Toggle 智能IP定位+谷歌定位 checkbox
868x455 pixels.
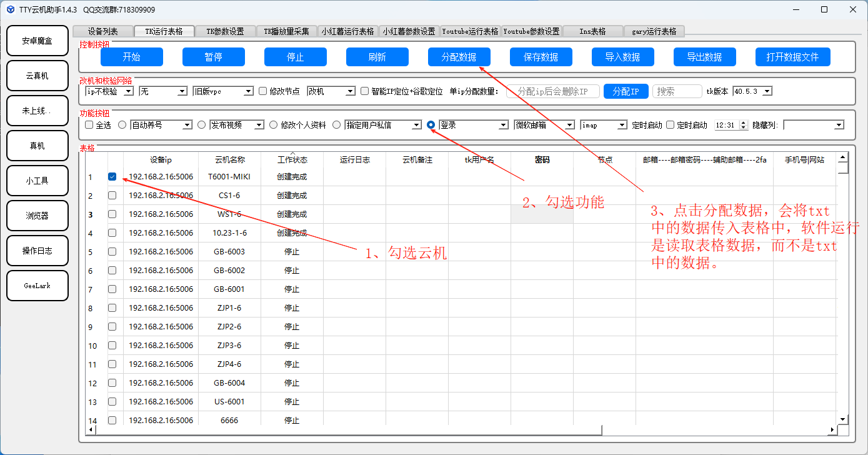pos(364,91)
